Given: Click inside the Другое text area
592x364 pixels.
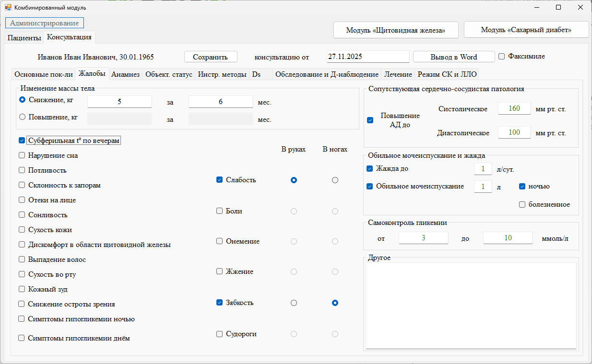Looking at the screenshot, I should (x=471, y=305).
